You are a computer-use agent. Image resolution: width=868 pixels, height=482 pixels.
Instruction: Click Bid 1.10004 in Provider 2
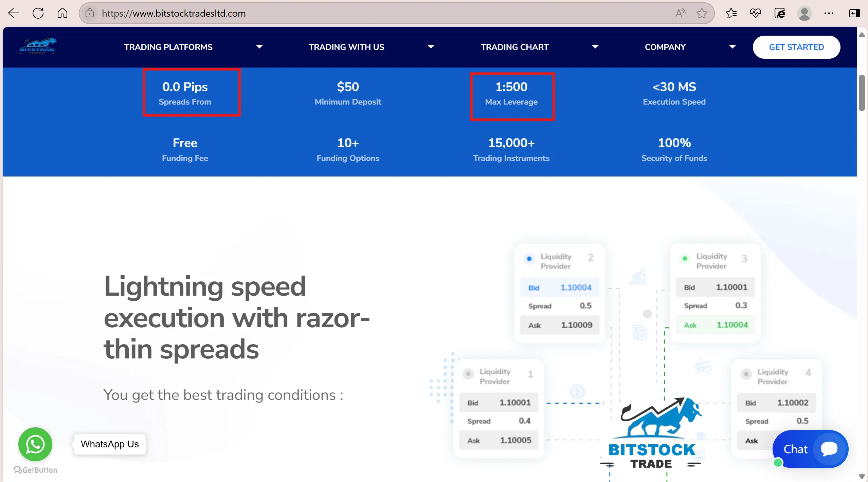pyautogui.click(x=560, y=288)
